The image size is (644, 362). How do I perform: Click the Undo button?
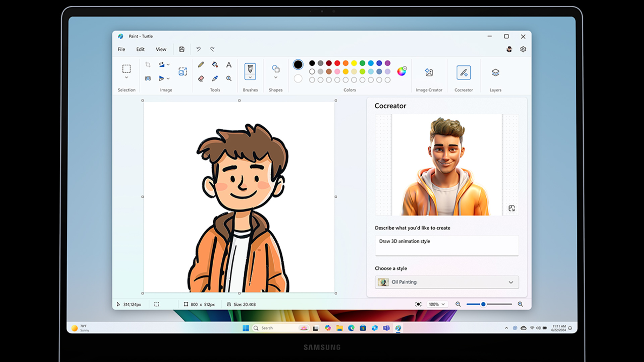(x=198, y=49)
